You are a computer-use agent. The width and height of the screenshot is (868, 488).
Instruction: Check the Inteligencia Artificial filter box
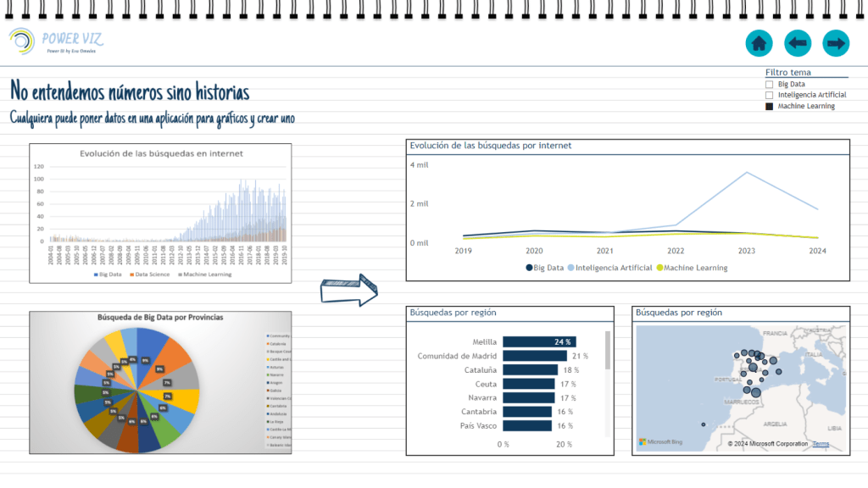tap(770, 96)
